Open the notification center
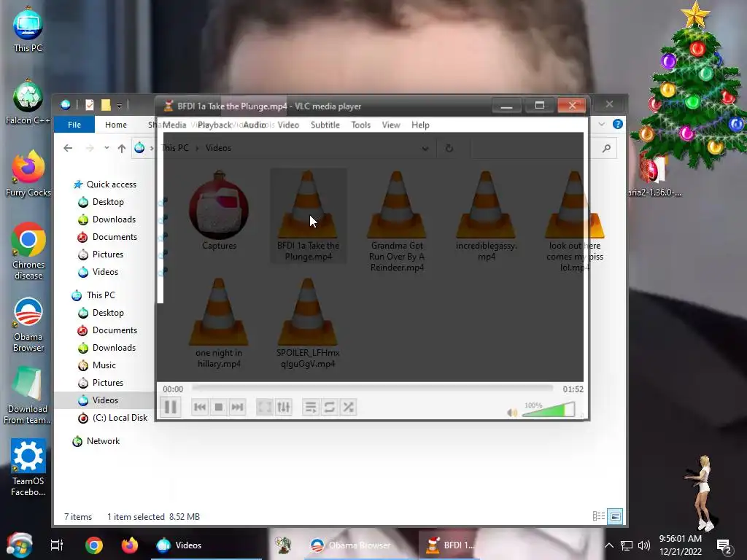Viewport: 747px width, 560px height. click(x=724, y=545)
